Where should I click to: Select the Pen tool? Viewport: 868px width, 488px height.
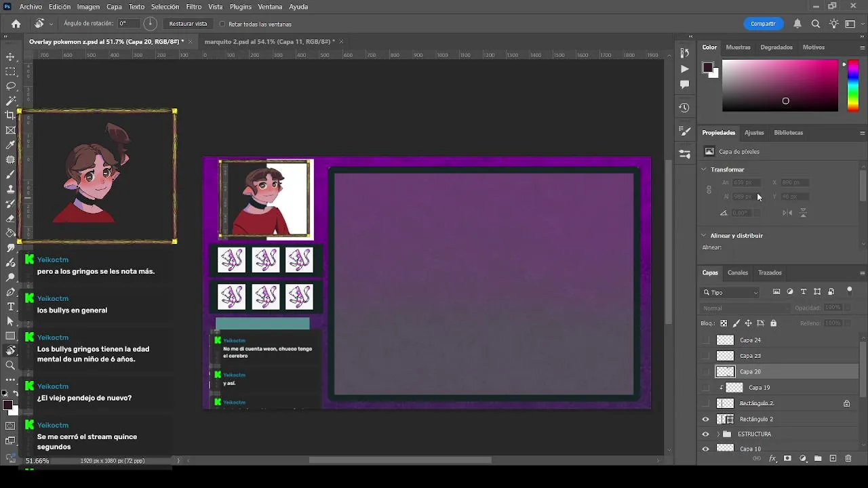click(10, 292)
